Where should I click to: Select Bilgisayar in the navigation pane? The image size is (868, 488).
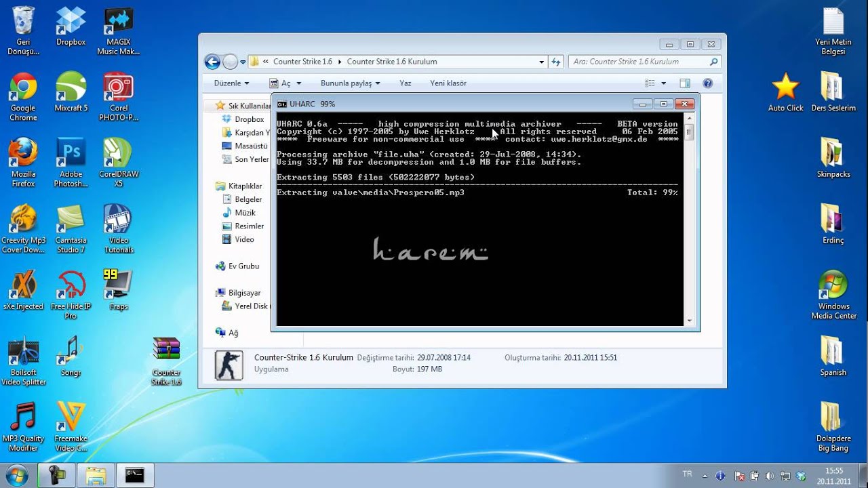click(238, 293)
